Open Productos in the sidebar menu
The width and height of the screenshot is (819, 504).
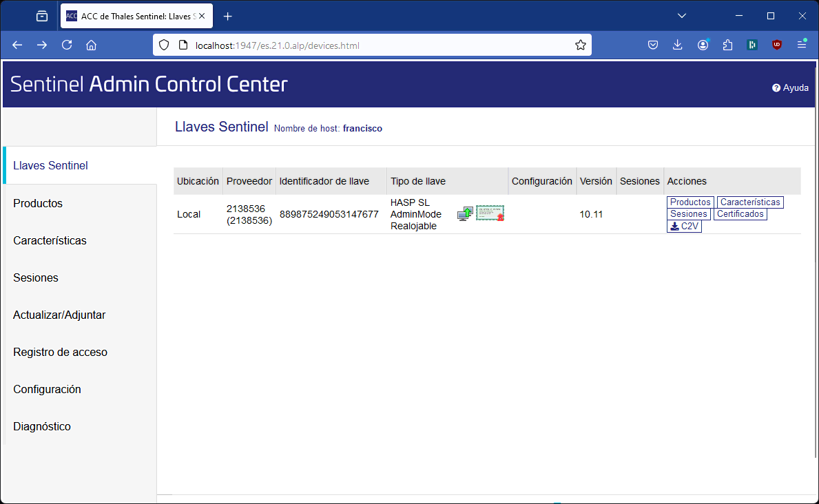[38, 203]
